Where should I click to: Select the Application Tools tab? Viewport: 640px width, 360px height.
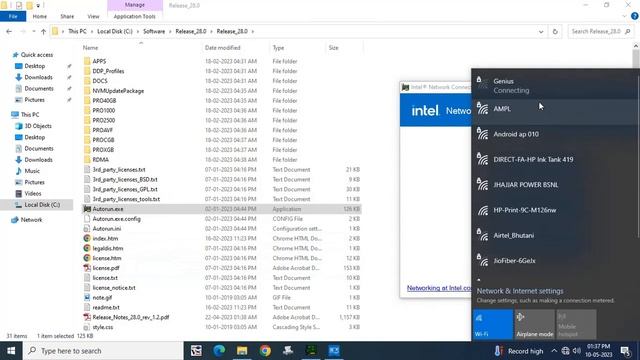(135, 16)
